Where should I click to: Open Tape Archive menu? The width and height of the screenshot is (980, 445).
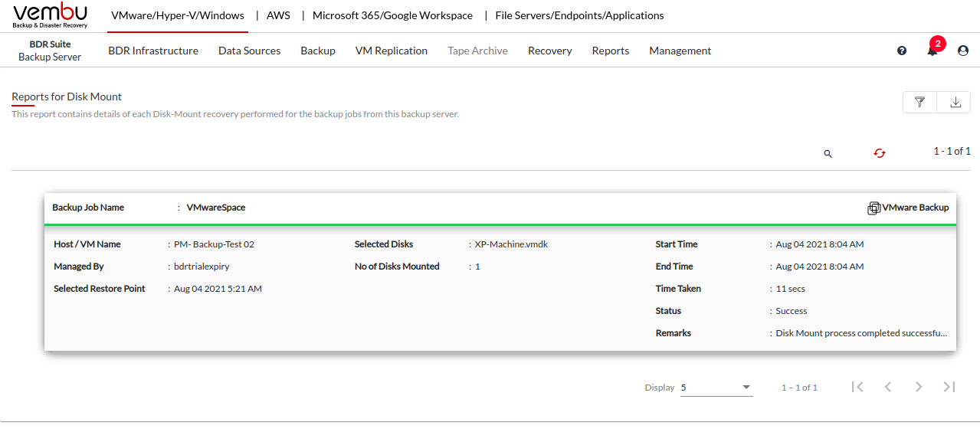click(x=477, y=51)
